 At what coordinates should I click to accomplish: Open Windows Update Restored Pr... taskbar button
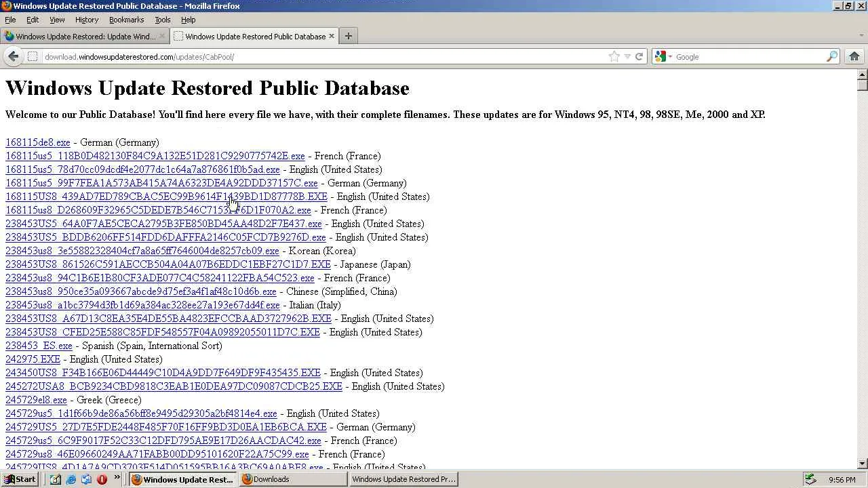tap(403, 479)
